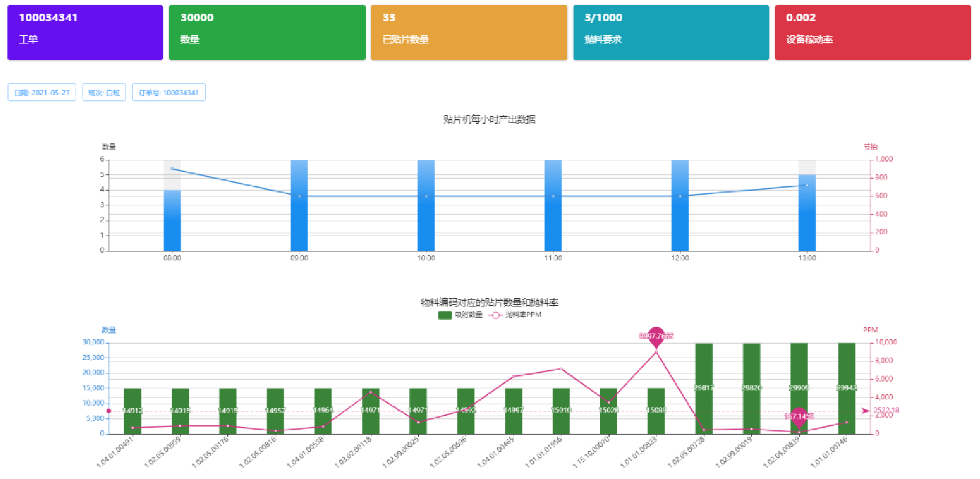Toggle the green 吸附数量 legend swatch

point(445,315)
